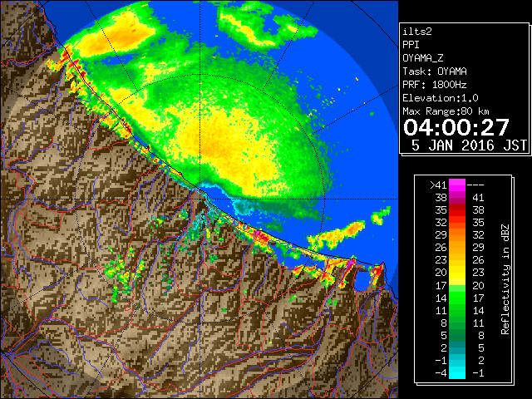The height and width of the screenshot is (399, 532).
Task: Click the 'Reflectivity in dBZ' legend title
Action: 505,279
